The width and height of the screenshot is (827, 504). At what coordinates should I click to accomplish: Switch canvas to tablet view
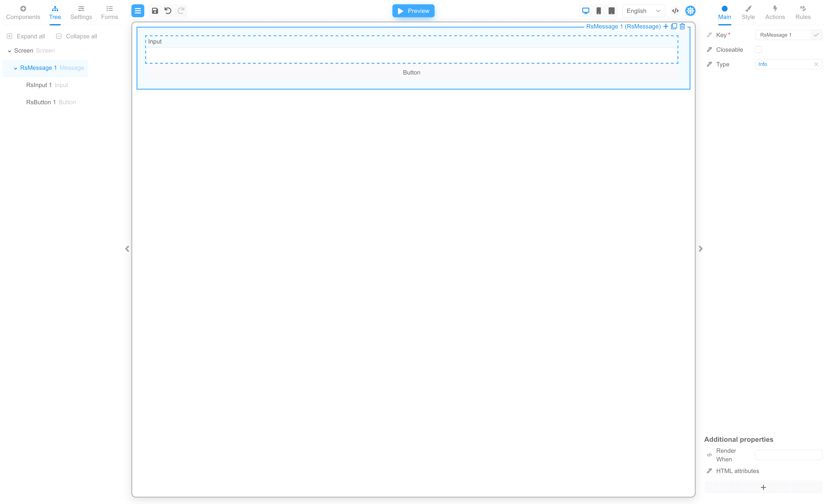click(611, 10)
